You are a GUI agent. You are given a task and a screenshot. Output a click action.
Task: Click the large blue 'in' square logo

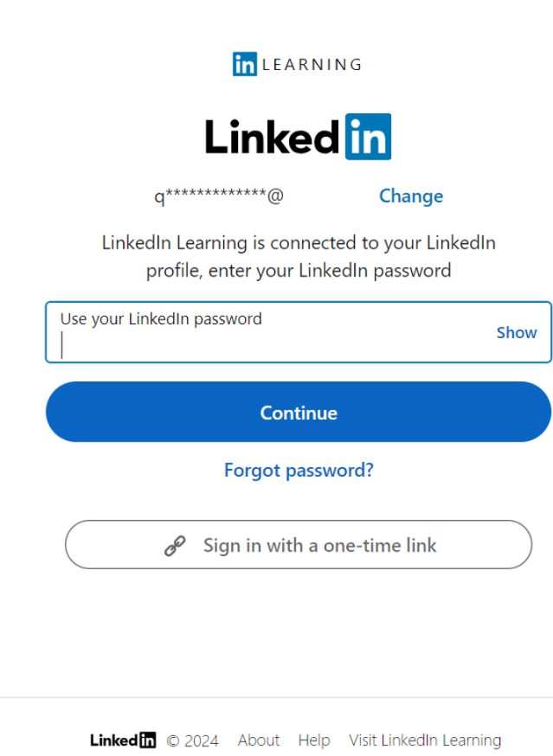pos(368,137)
